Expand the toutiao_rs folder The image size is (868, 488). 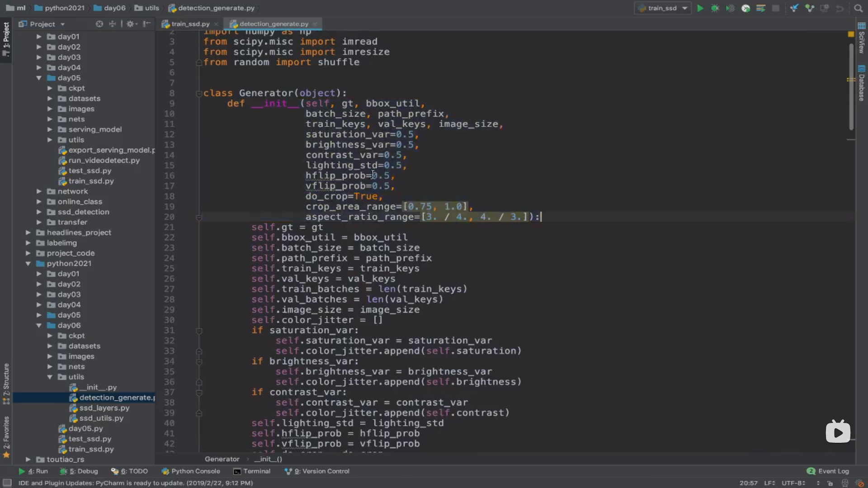[x=28, y=460]
